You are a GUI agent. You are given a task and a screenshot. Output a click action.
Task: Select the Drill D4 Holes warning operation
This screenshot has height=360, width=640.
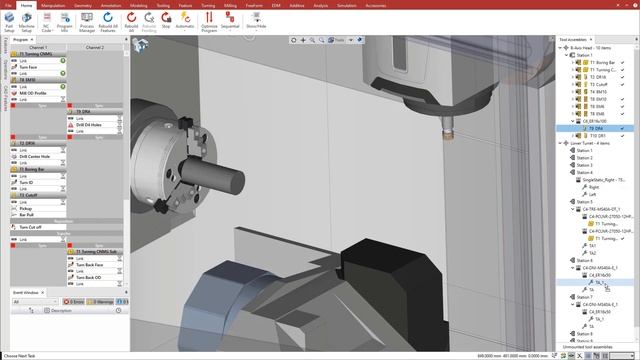click(x=95, y=125)
